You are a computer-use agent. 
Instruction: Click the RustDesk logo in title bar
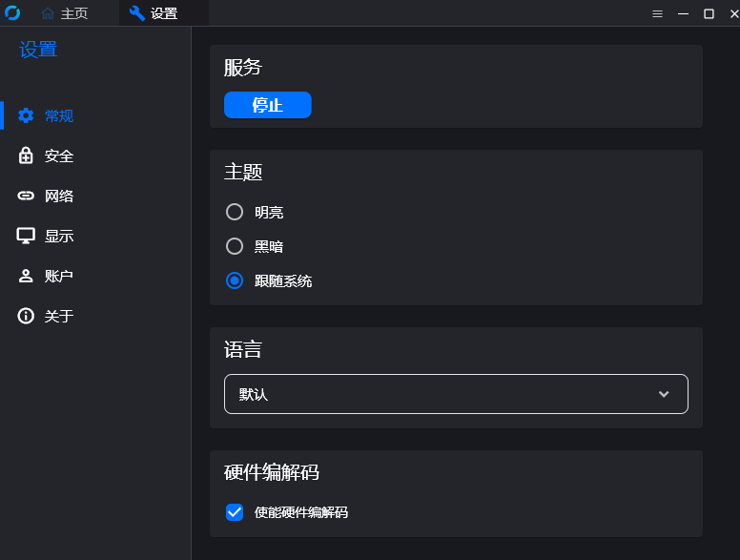pos(12,12)
